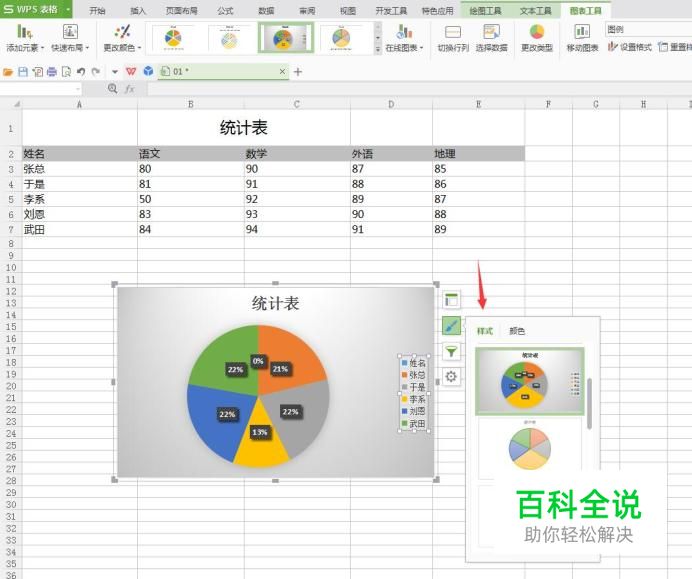Switch to the 插入 ribbon tab

pos(138,11)
